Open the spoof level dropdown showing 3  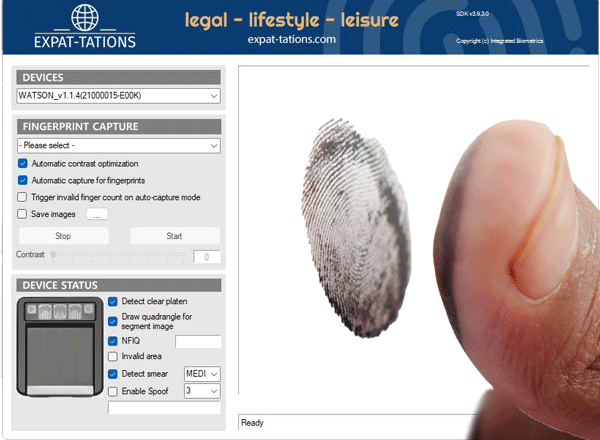click(x=203, y=390)
